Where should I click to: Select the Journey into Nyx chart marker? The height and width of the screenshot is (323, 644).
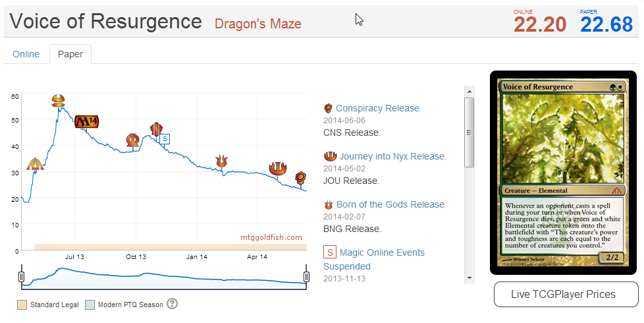tap(278, 169)
